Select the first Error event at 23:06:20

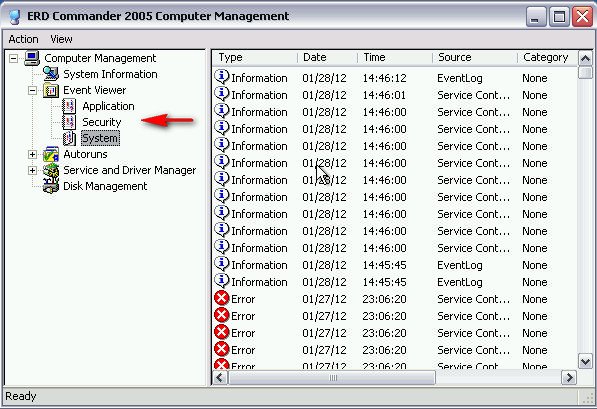click(x=394, y=299)
